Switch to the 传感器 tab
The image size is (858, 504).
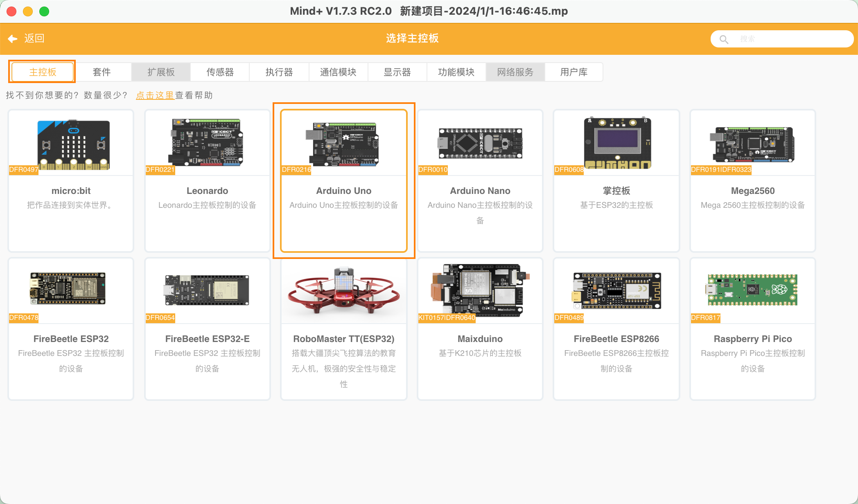pyautogui.click(x=220, y=72)
